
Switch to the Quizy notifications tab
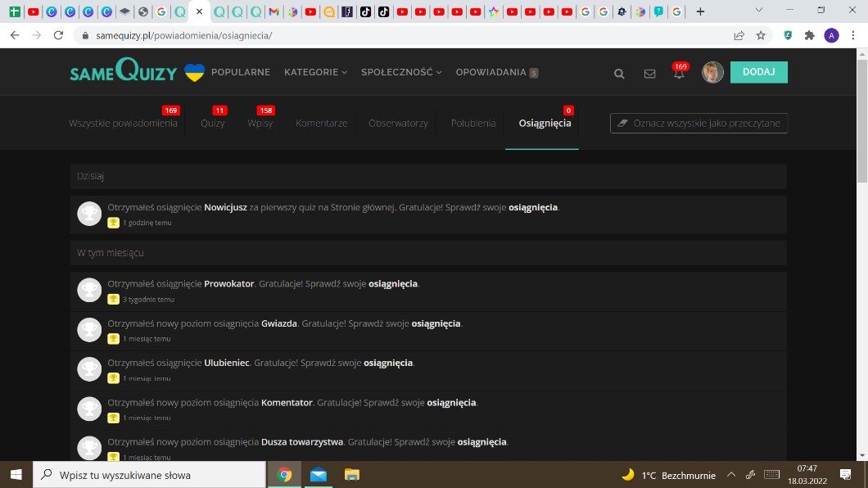(212, 123)
